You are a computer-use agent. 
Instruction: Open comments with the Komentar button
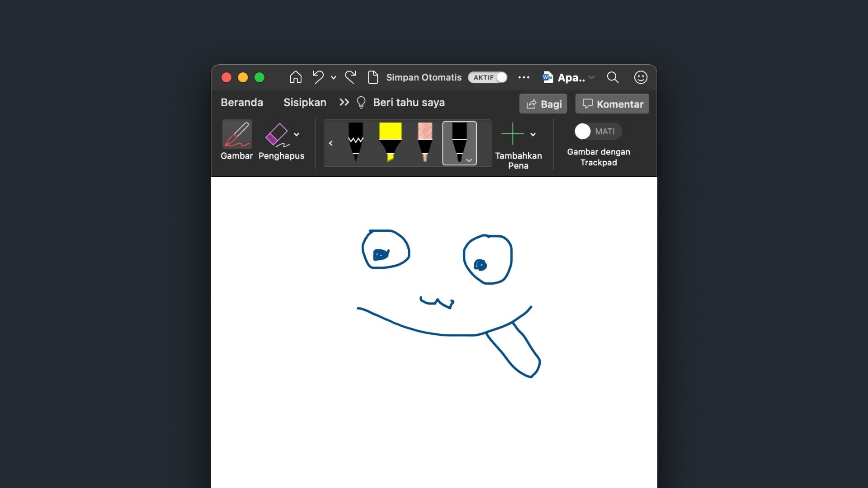click(612, 103)
